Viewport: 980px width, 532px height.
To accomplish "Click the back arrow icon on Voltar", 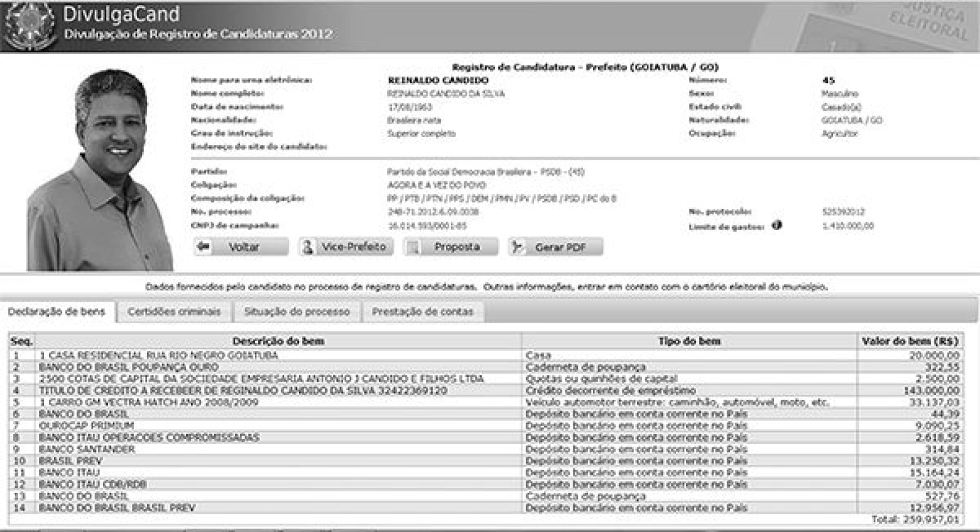I will pyautogui.click(x=203, y=247).
